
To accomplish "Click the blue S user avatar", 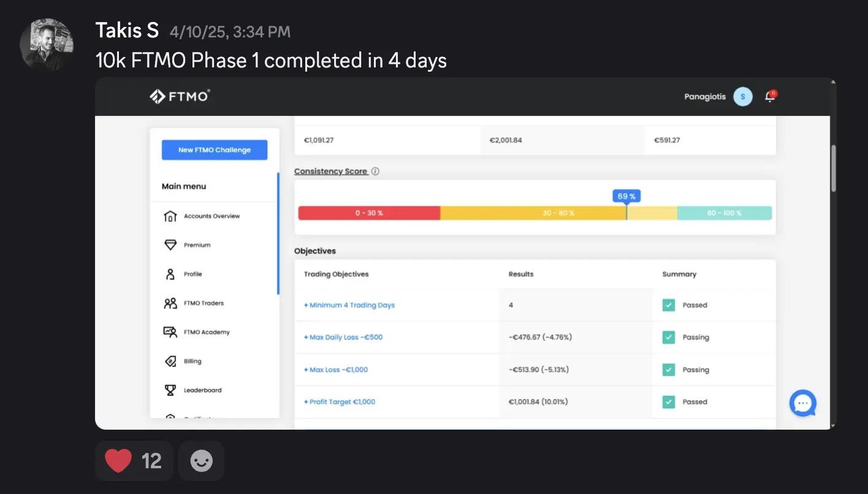I will pyautogui.click(x=743, y=96).
